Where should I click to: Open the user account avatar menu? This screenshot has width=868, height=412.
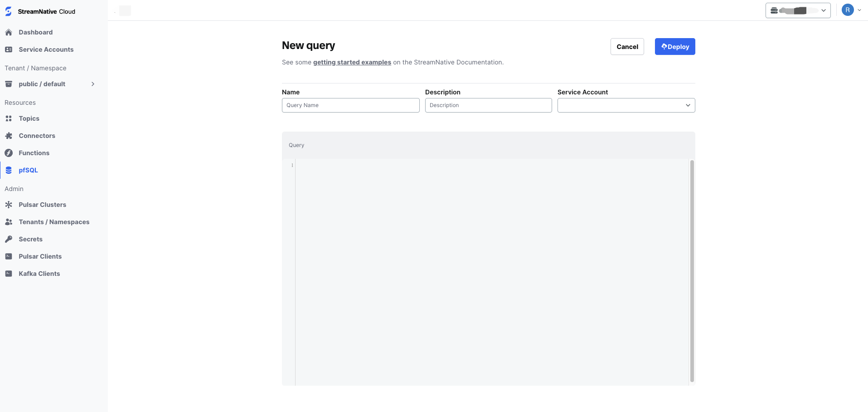847,10
